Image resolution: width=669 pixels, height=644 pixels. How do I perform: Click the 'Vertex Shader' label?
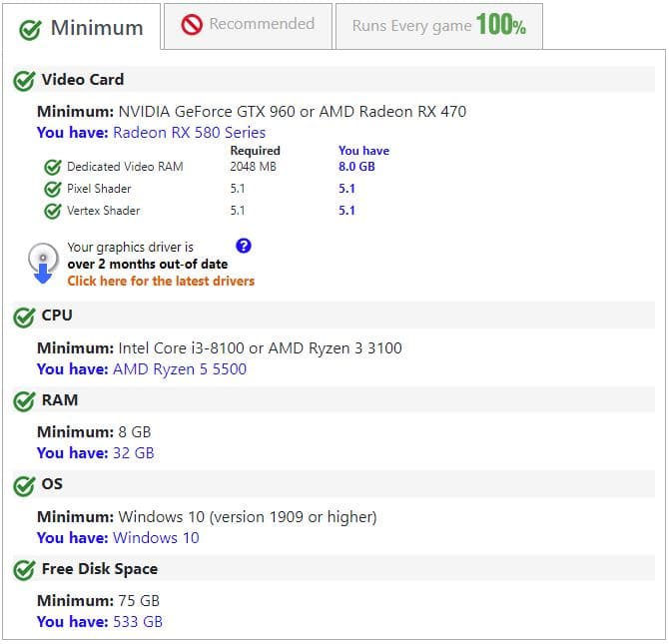[104, 211]
